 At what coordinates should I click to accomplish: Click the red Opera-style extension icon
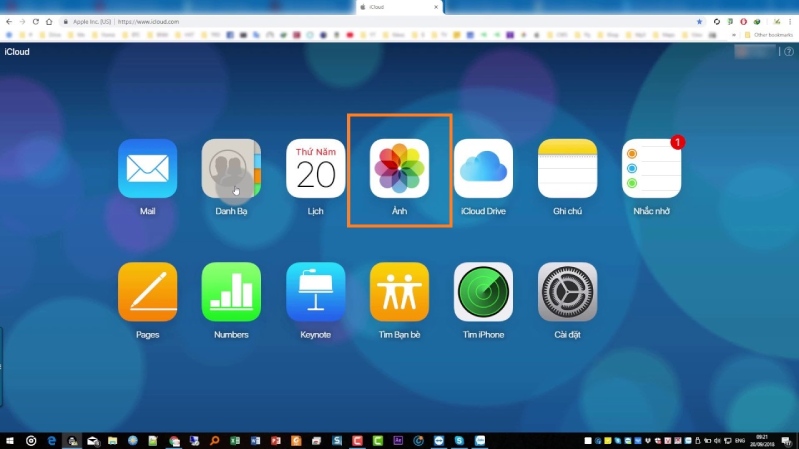point(743,22)
